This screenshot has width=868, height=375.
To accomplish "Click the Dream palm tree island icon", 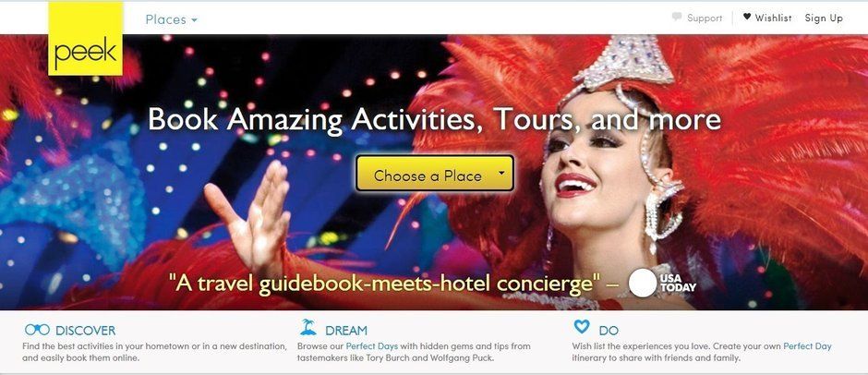I will tap(308, 327).
